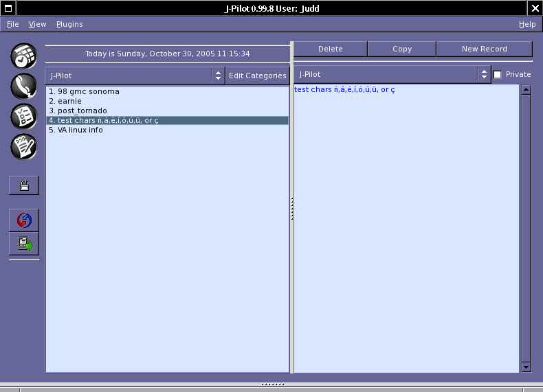The height and width of the screenshot is (392, 543).
Task: Click the window menu icon in title bar
Action: pos(8,8)
